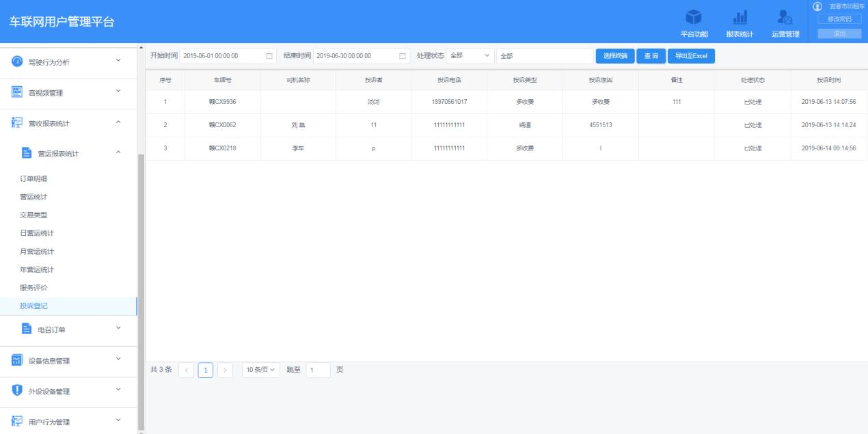
Task: Open the 平台功能 cube icon
Action: pyautogui.click(x=694, y=17)
